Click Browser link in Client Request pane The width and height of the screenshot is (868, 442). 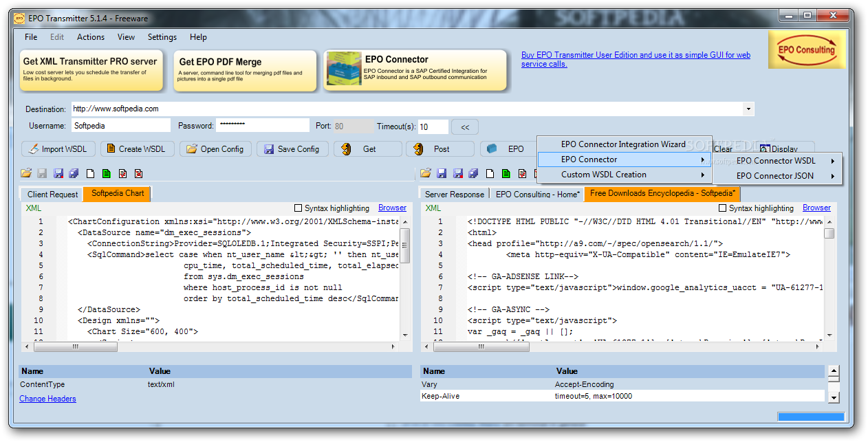click(393, 208)
